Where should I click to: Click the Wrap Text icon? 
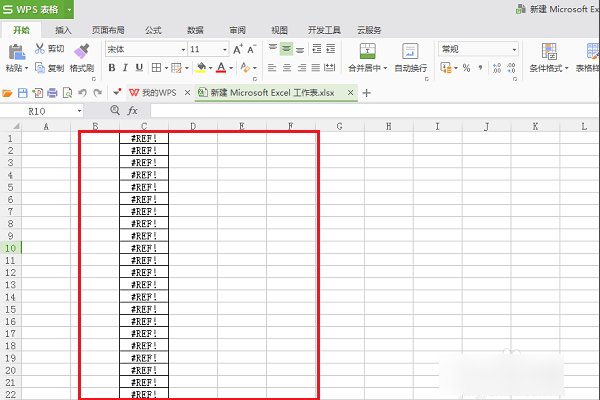[x=410, y=51]
